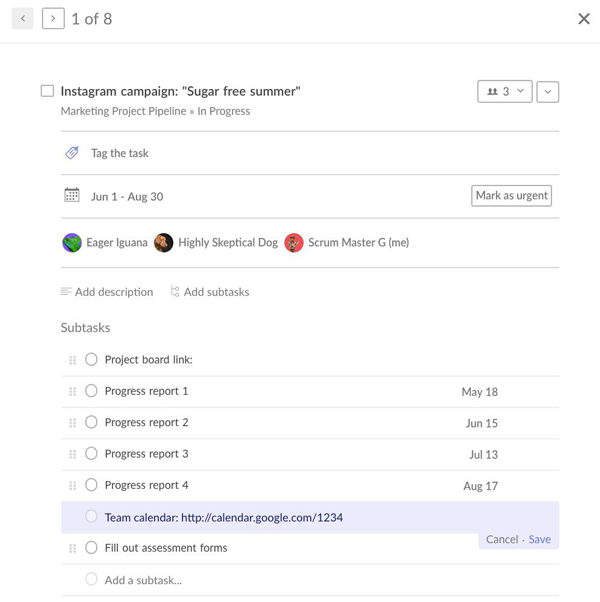Open the 3 assignees dropdown
Image resolution: width=600 pixels, height=602 pixels.
504,92
